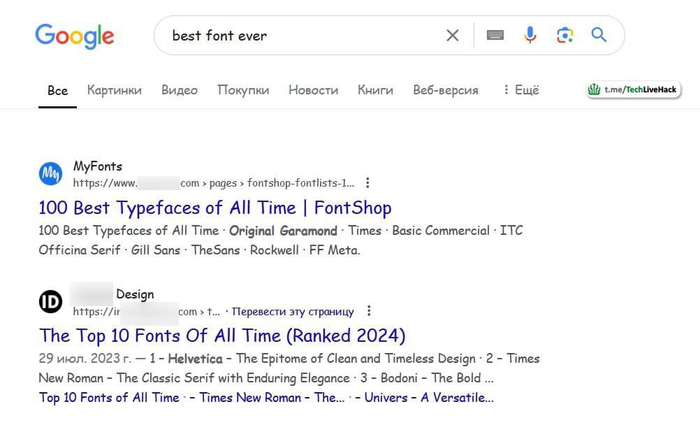
Task: Open 'The Top 10 Fonts Of All Time' result
Action: pos(222,336)
